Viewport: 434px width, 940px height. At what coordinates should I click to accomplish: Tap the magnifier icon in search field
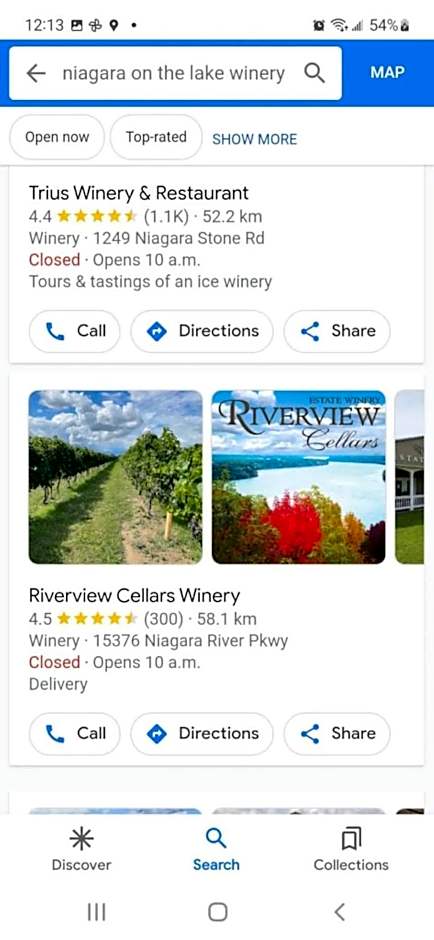coord(315,73)
